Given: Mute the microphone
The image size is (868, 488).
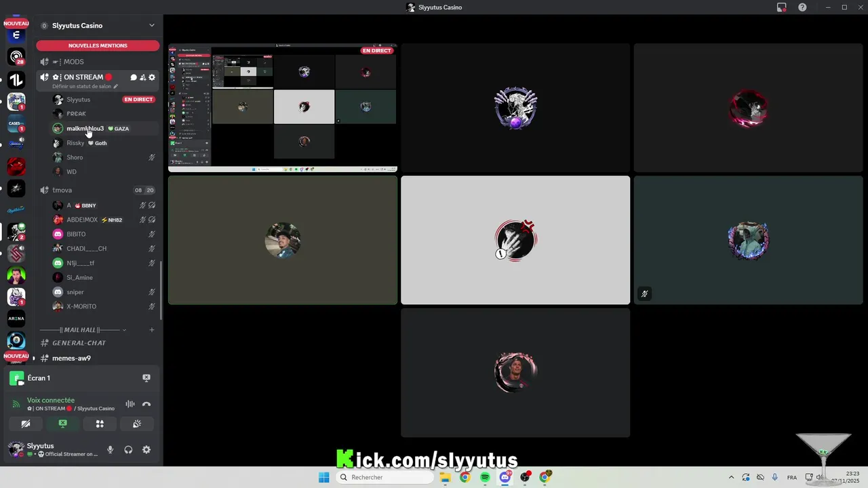Looking at the screenshot, I should [x=110, y=449].
